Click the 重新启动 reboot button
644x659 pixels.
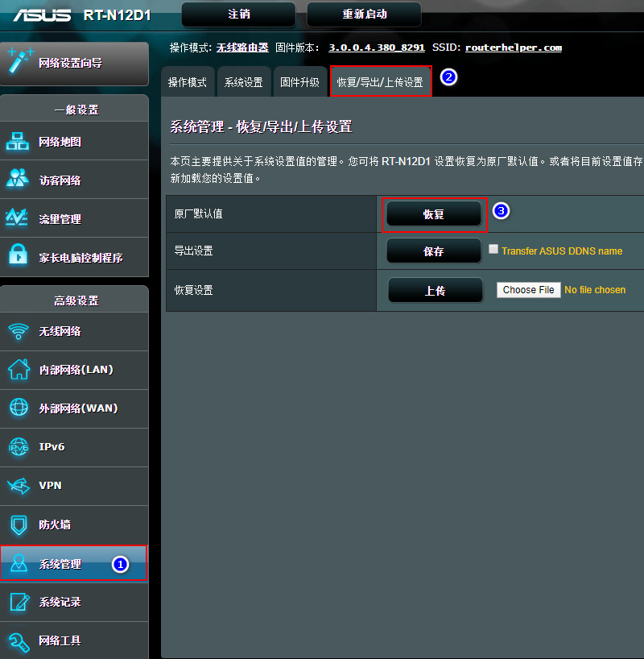pyautogui.click(x=364, y=15)
